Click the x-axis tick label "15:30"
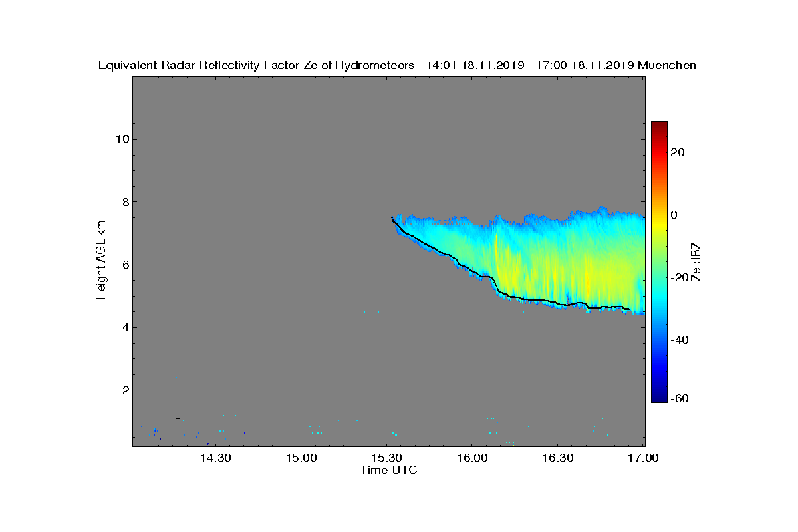The image size is (798, 532). 387,458
